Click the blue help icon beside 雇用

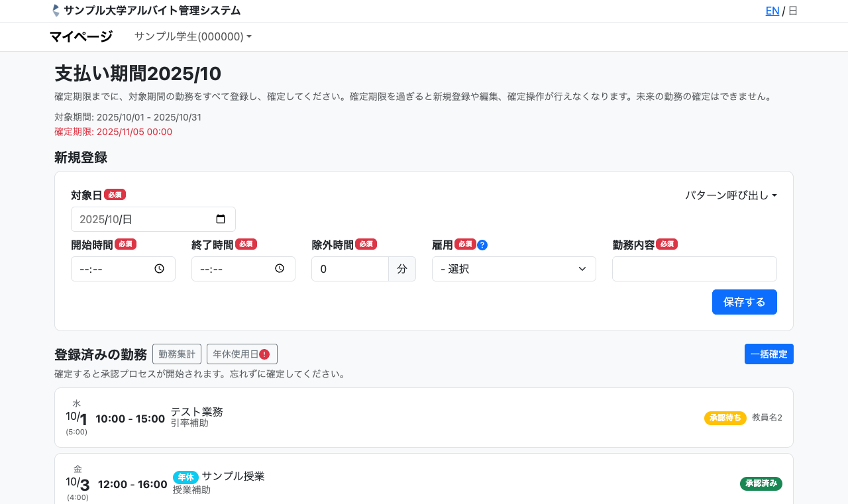482,245
